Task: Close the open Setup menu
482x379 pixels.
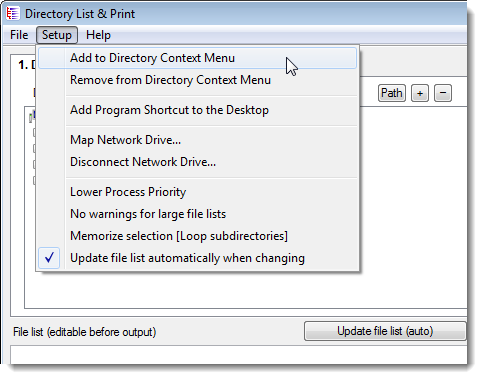Action: coord(57,35)
